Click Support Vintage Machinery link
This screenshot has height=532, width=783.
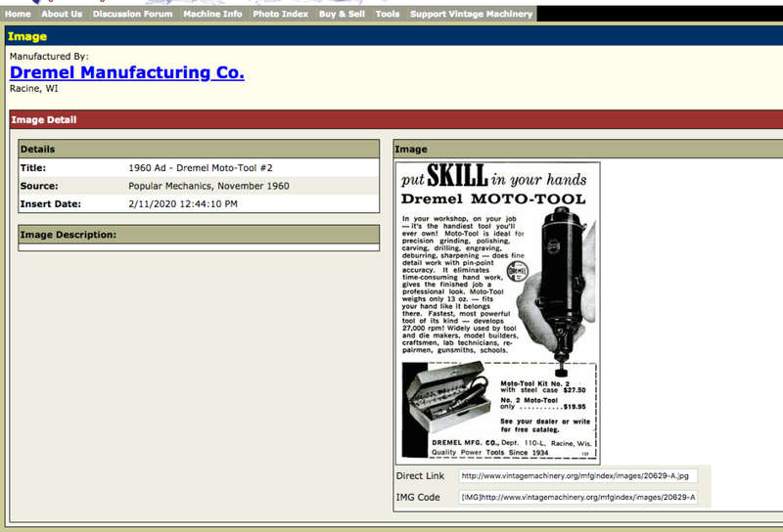tap(472, 14)
